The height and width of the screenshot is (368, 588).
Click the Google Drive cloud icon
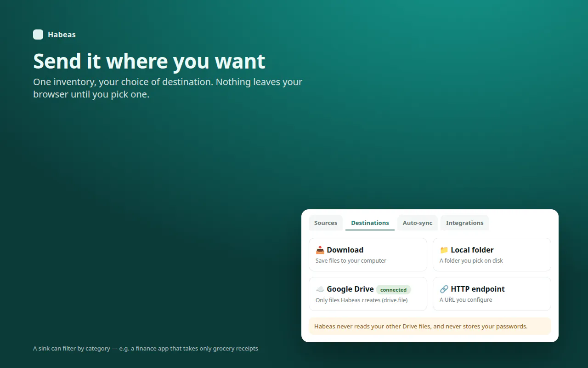click(320, 289)
